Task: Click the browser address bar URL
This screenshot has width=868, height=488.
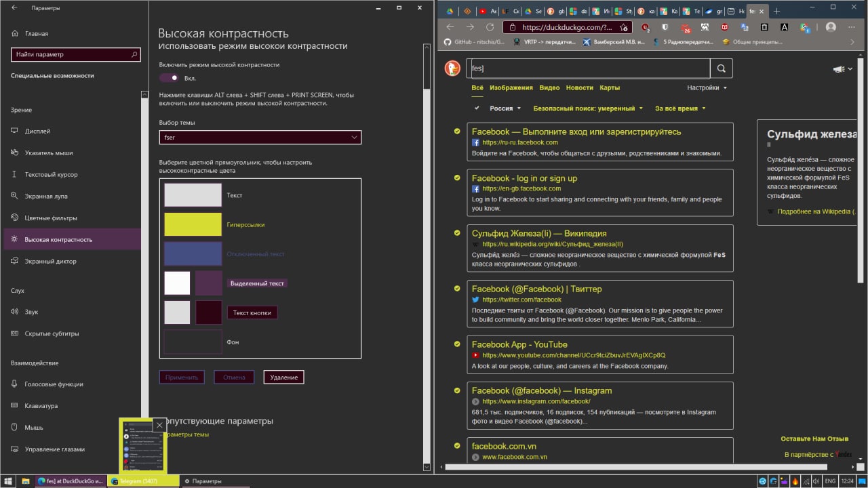Action: [568, 28]
